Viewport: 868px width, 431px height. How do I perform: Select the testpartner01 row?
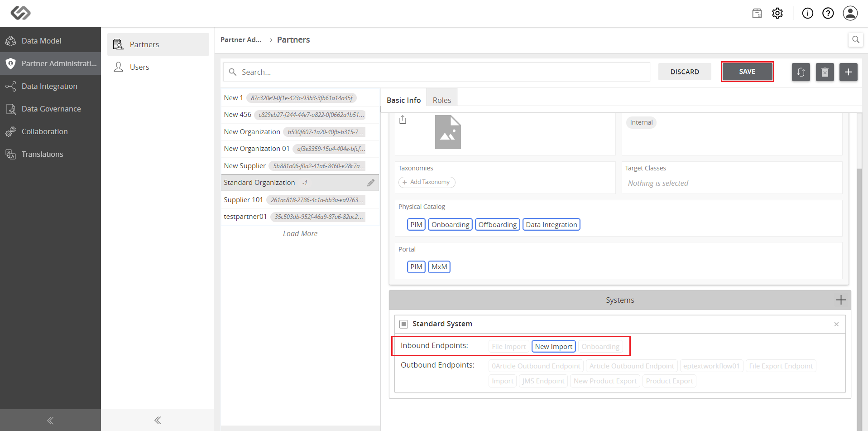(300, 217)
